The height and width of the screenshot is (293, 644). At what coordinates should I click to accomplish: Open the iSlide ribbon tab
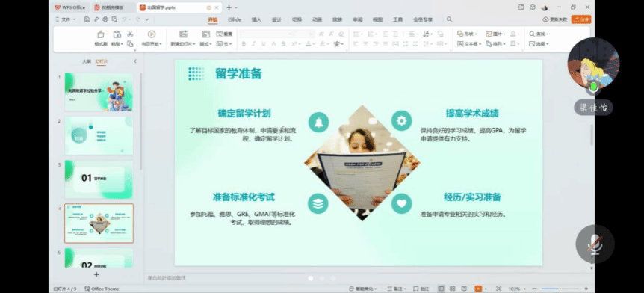coord(235,19)
